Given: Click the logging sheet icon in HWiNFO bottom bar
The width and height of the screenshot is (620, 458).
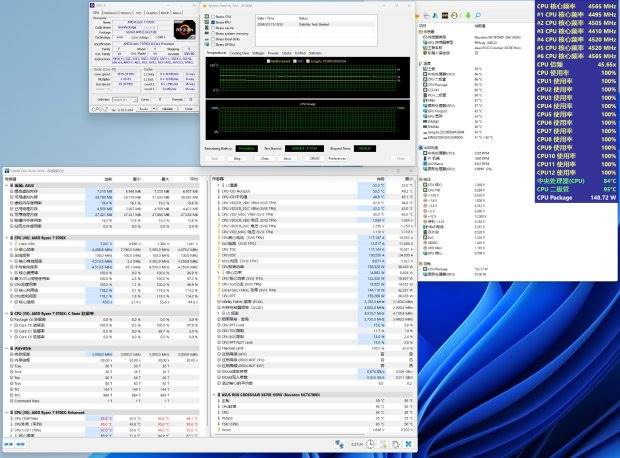Looking at the screenshot, I should click(x=383, y=444).
